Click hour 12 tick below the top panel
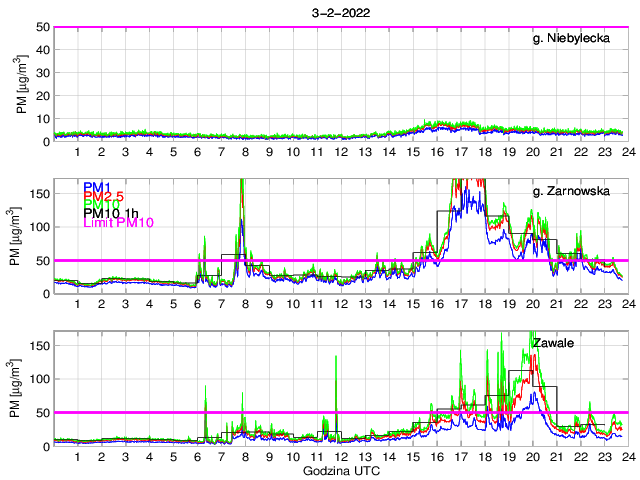640x480 pixels. (341, 151)
